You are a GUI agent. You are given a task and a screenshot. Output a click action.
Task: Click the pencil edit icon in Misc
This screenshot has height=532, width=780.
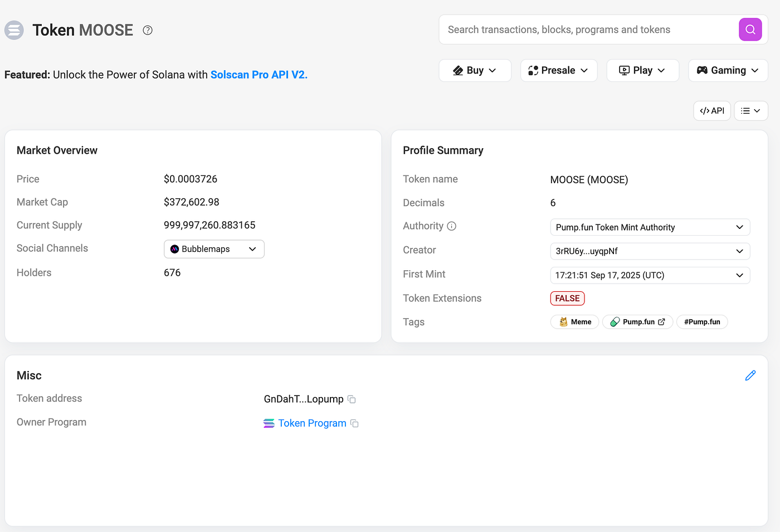tap(750, 375)
